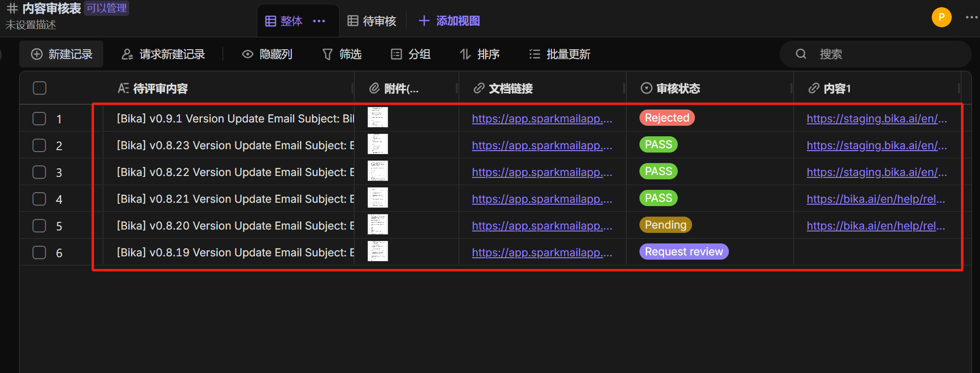This screenshot has width=980, height=373.
Task: Toggle the select-all checkbox in header
Action: tap(40, 88)
